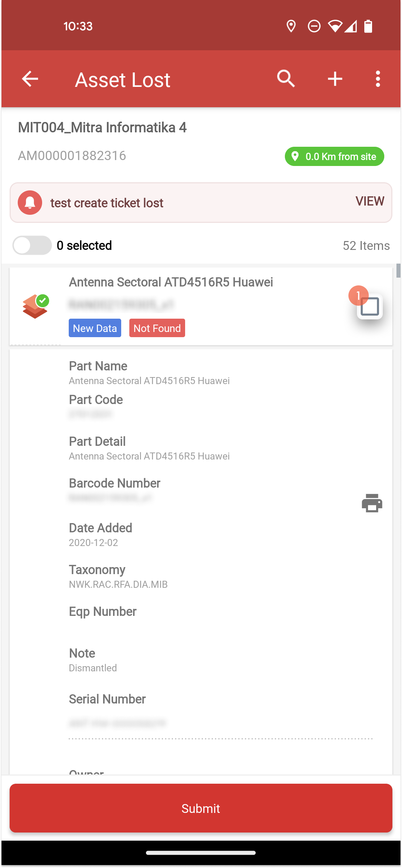The image size is (402, 868).
Task: Toggle the select-all switch
Action: click(x=32, y=245)
